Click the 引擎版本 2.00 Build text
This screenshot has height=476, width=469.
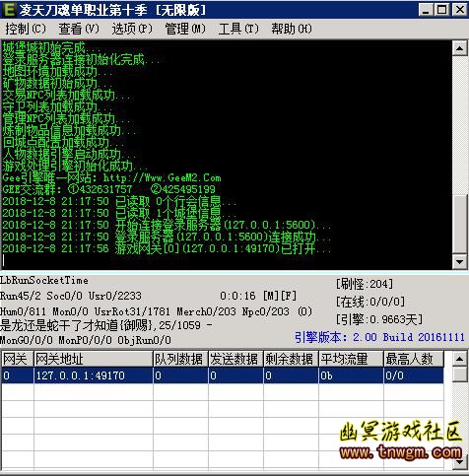pos(379,337)
